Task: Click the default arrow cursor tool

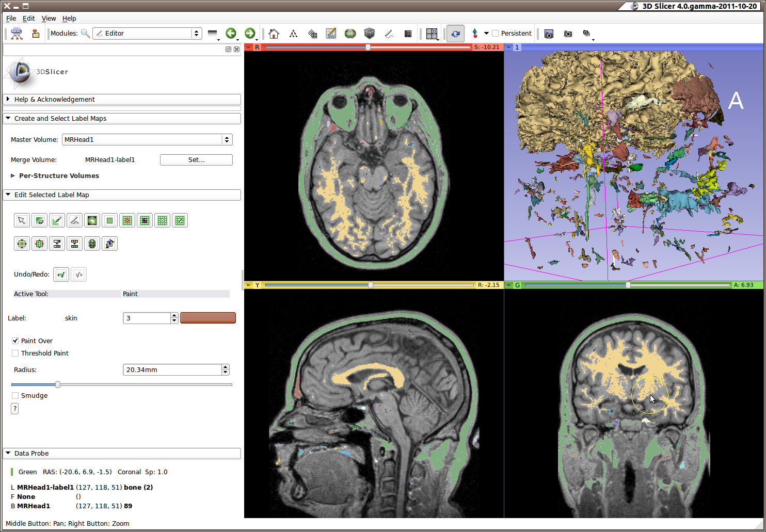Action: tap(22, 221)
